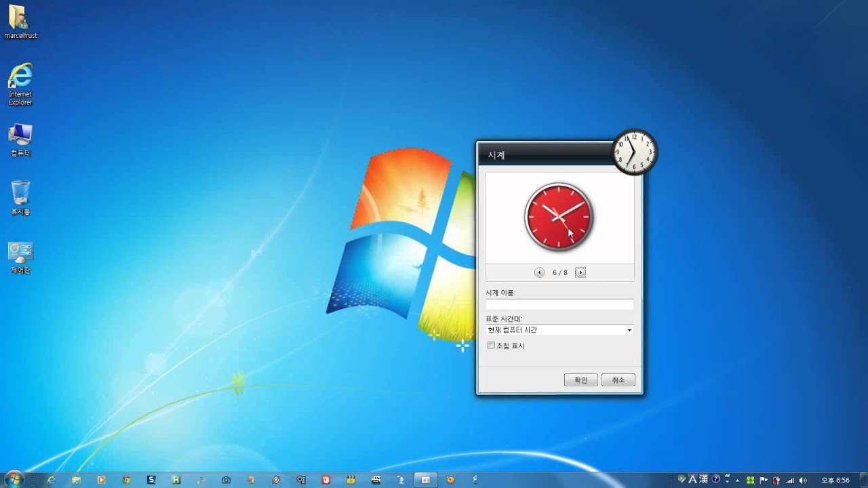Select the Internet Explorer desktop shortcut
The image size is (868, 488).
click(20, 85)
